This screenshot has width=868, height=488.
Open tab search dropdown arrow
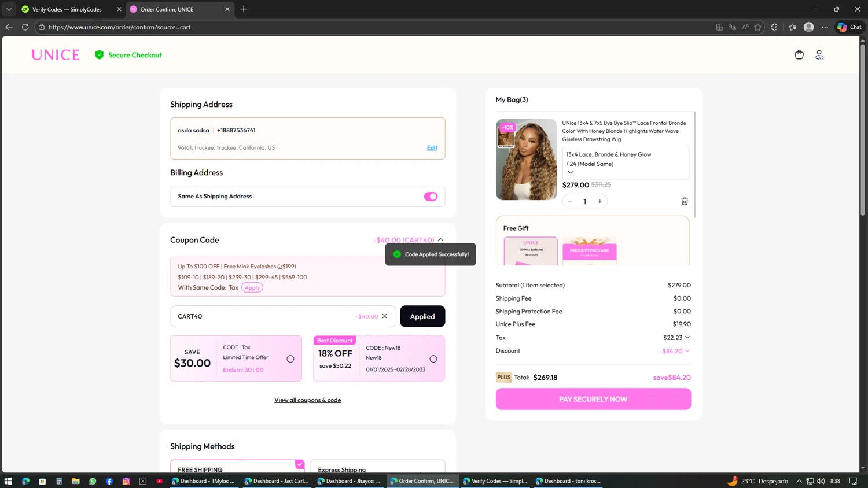9,9
